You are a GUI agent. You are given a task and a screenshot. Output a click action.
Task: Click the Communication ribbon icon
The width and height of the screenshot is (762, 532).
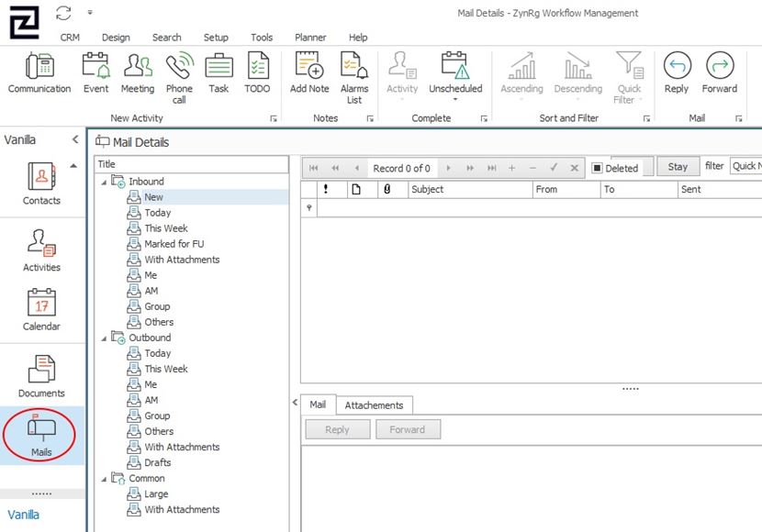click(39, 72)
